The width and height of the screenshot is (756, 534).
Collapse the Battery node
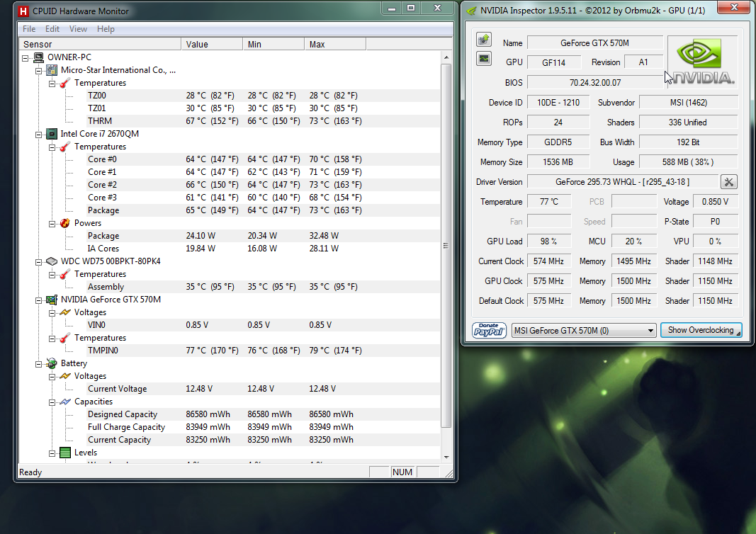coord(38,364)
